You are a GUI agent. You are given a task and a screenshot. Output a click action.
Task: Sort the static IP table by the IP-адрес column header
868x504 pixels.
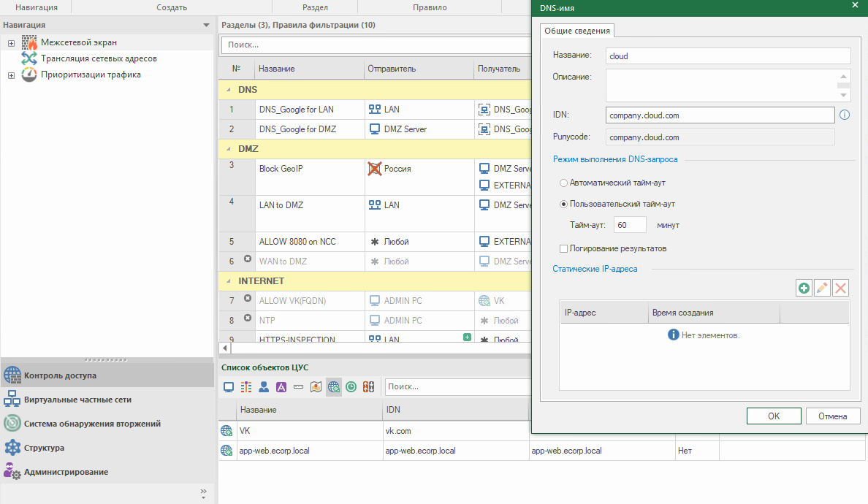point(604,313)
